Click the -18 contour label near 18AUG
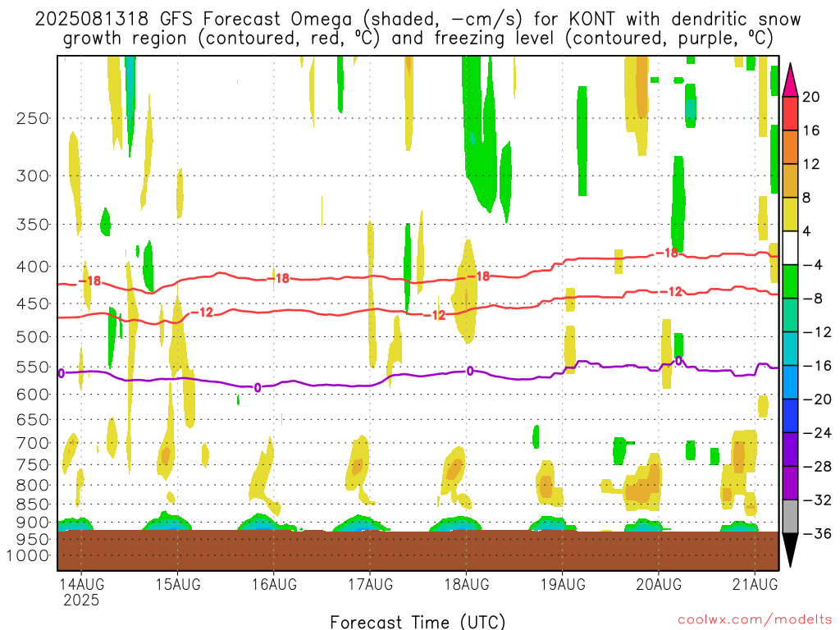This screenshot has height=630, width=840. [478, 276]
